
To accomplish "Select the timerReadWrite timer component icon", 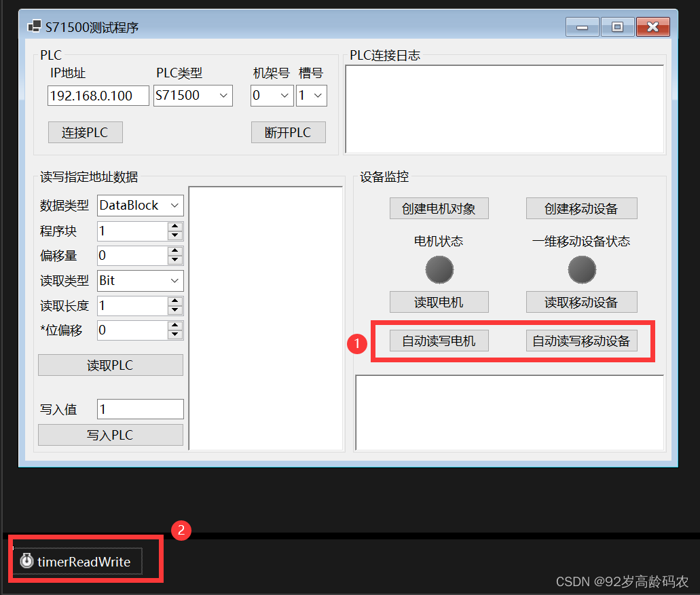I will pyautogui.click(x=26, y=560).
